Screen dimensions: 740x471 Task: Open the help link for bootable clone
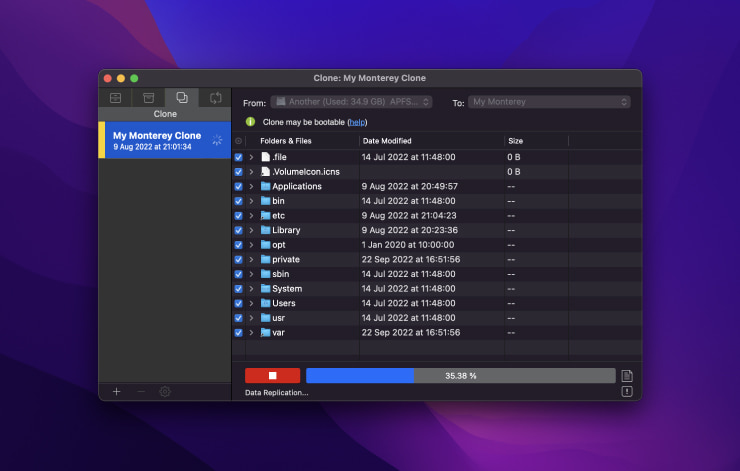pos(357,122)
